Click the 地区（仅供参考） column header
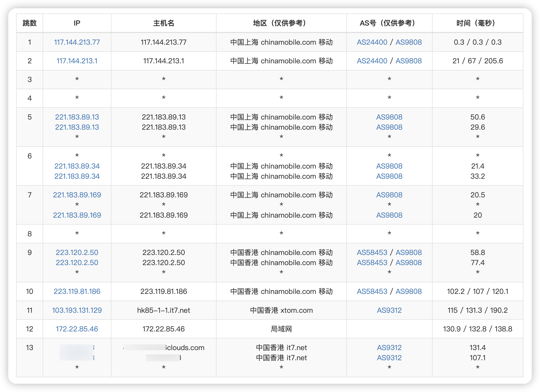Screen dimensions: 540x392 (x=281, y=23)
